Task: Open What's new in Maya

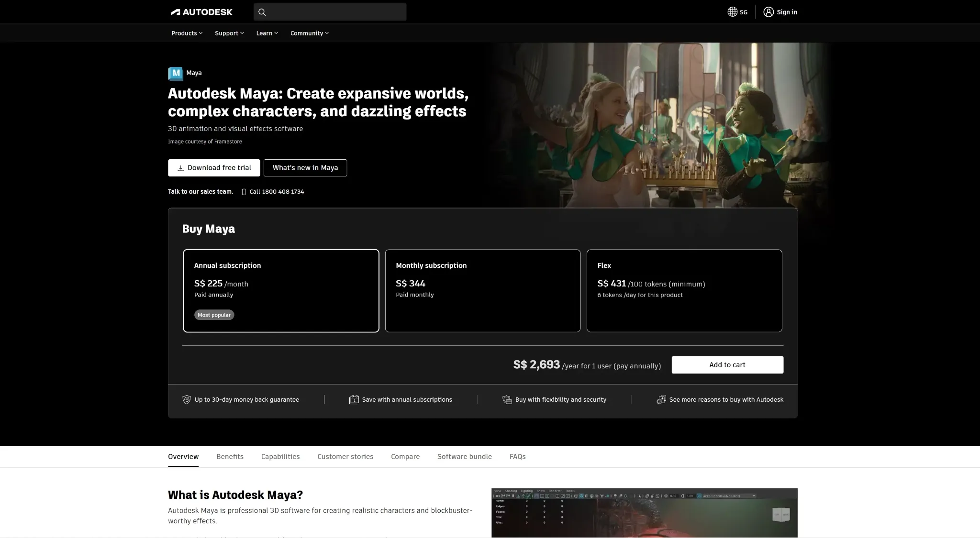Action: coord(305,168)
